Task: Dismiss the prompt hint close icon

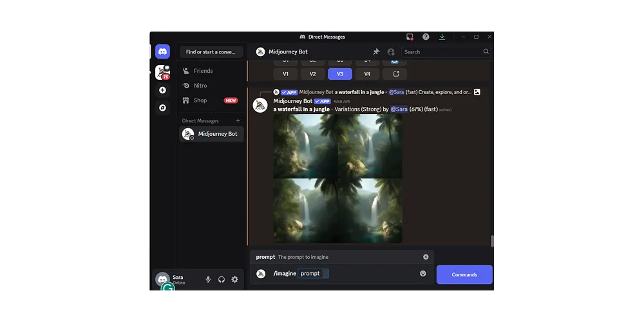Action: 426,257
